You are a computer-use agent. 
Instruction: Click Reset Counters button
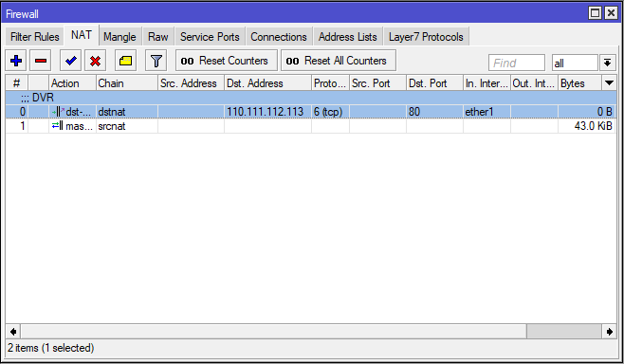coord(227,61)
